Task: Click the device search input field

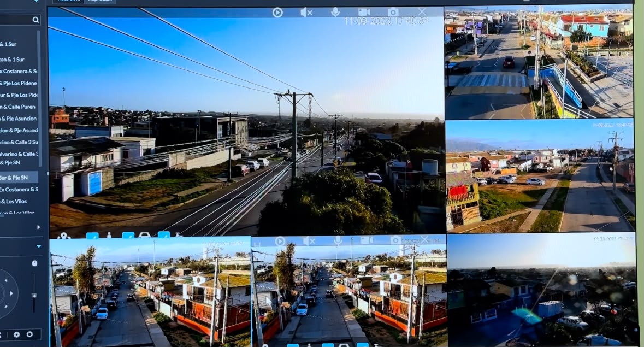Action: 16,20
